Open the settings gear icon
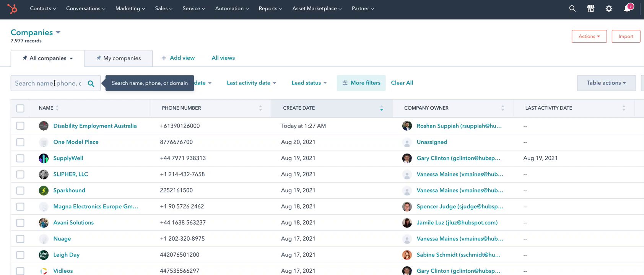 [x=609, y=8]
